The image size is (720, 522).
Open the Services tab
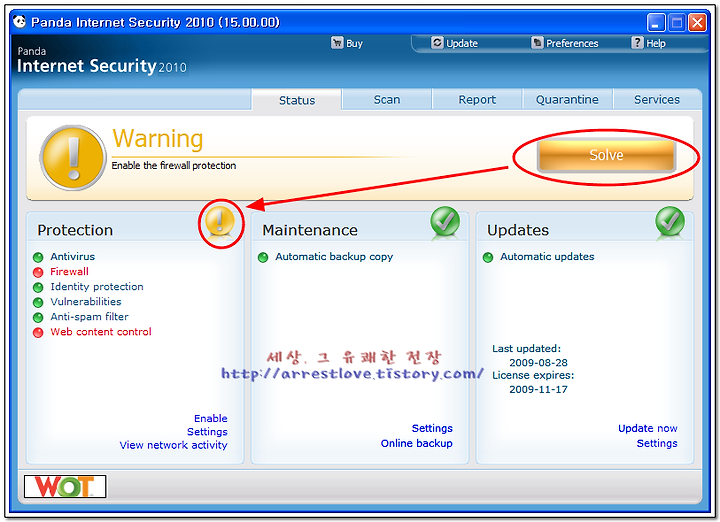point(657,99)
